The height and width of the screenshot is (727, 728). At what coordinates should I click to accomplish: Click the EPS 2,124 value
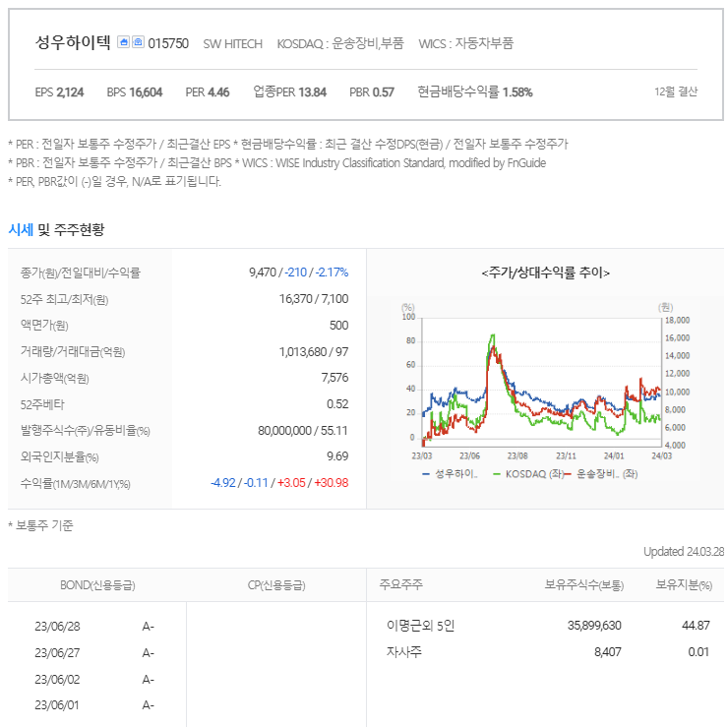59,92
